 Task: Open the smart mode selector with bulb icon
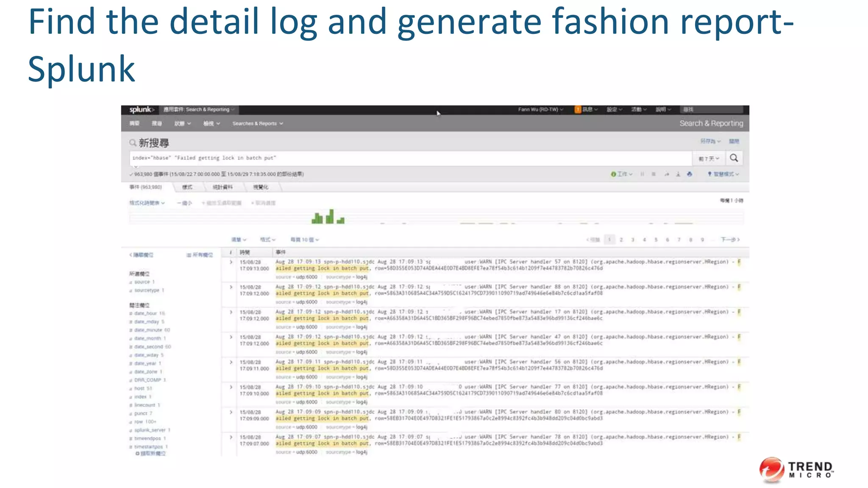[723, 174]
